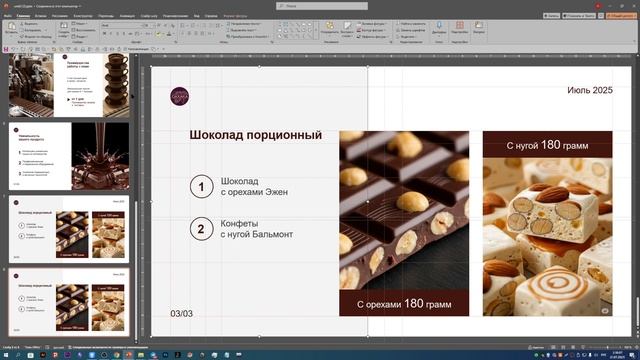Click the Format Painter (Формат по образцу)
The image size is (640, 360).
[36, 36]
